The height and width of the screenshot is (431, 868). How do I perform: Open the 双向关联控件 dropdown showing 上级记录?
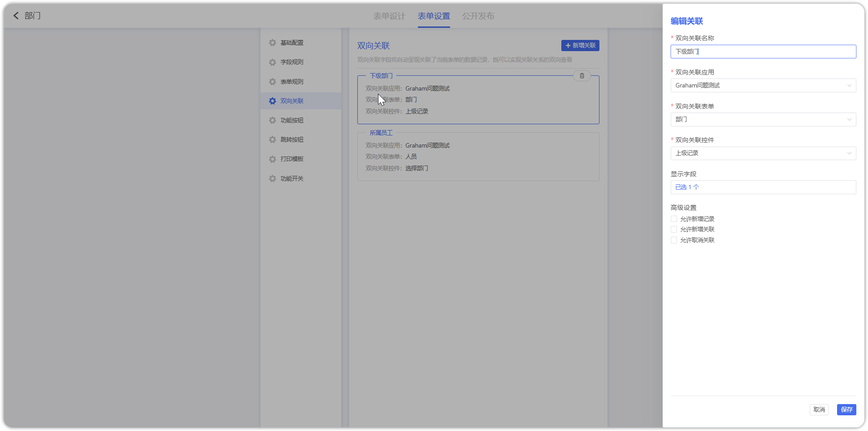[763, 153]
